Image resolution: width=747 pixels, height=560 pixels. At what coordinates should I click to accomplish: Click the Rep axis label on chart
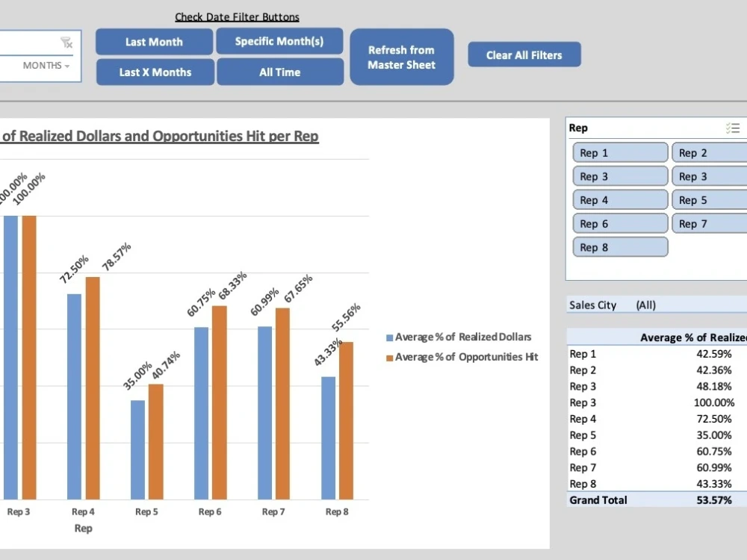(83, 528)
